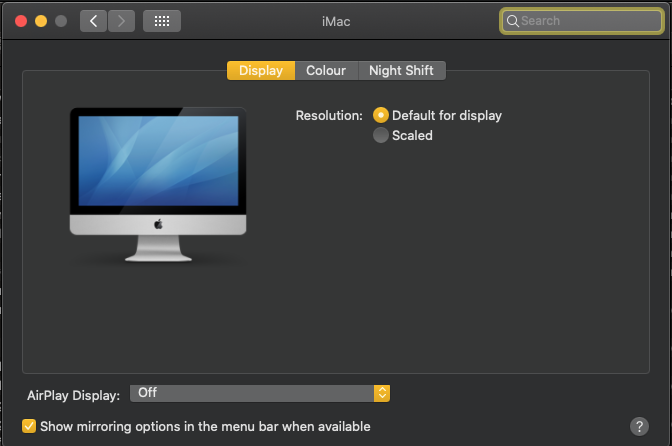Screen dimensions: 672x446
Task: Open the Night Shift tab
Action: [x=402, y=70]
